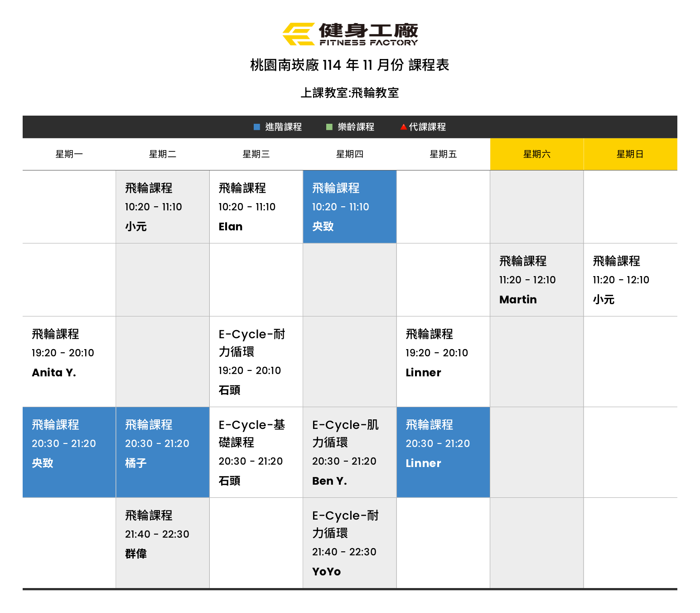
Task: Select the 星期日 column header
Action: coord(630,154)
